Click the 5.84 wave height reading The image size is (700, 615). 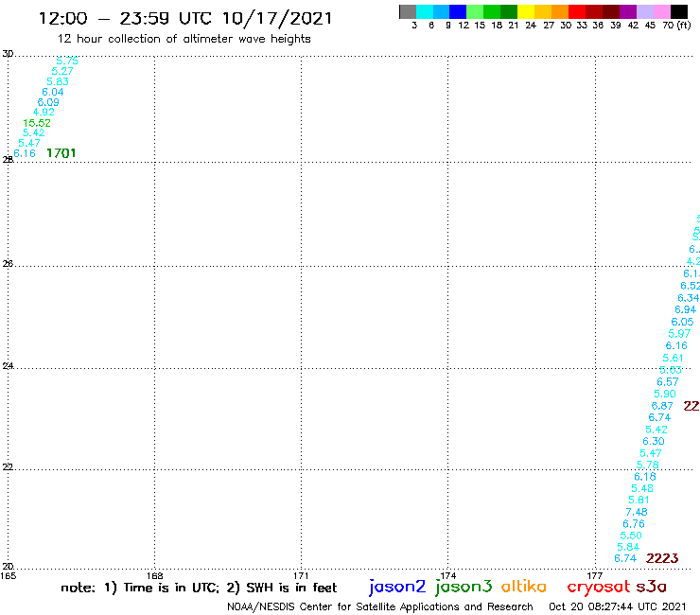point(628,547)
